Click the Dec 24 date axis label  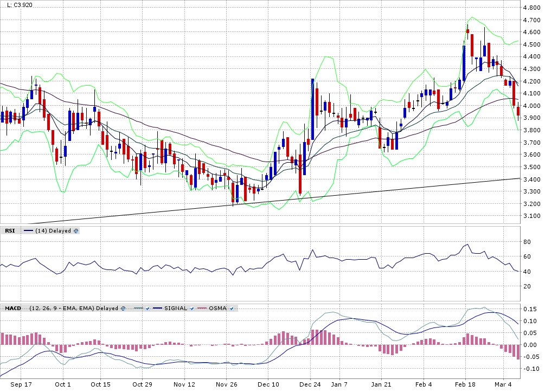310,384
